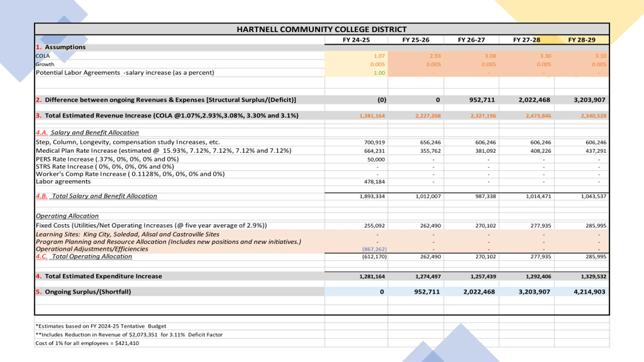The image size is (644, 362).
Task: Select the FY 24-25 column header
Action: 356,40
